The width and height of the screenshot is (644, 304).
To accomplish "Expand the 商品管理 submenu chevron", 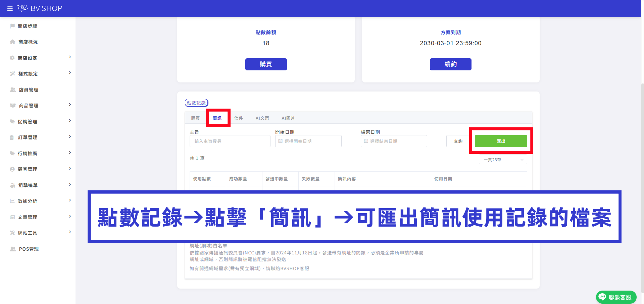I will [x=70, y=105].
